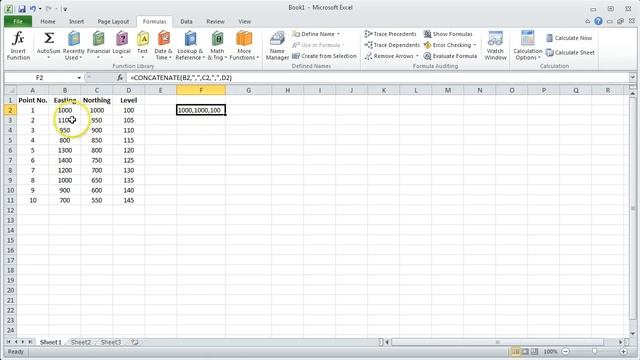
Task: Open Math & Trig functions
Action: [217, 46]
